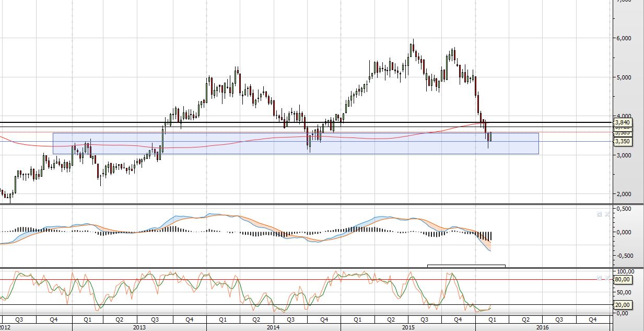Click the 2016 year label on timeline
This screenshot has height=331, width=644.
542,327
